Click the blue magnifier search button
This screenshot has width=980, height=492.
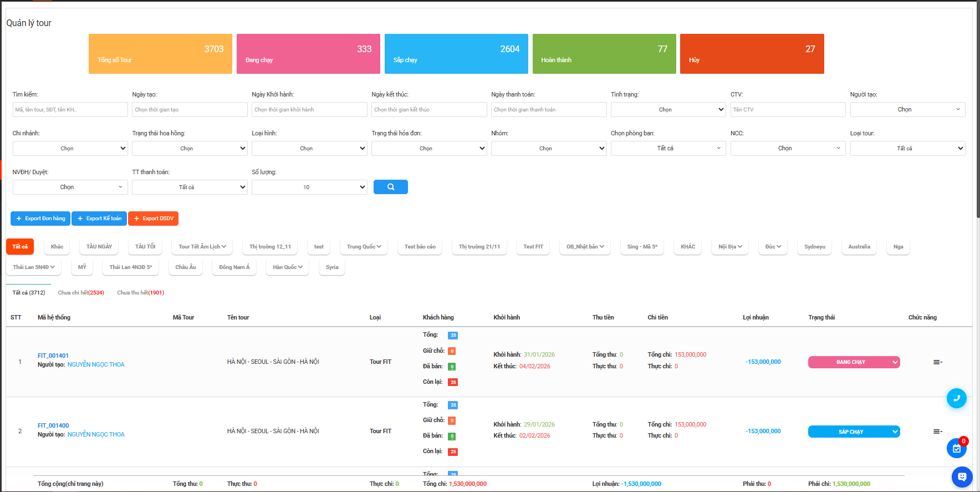[390, 187]
